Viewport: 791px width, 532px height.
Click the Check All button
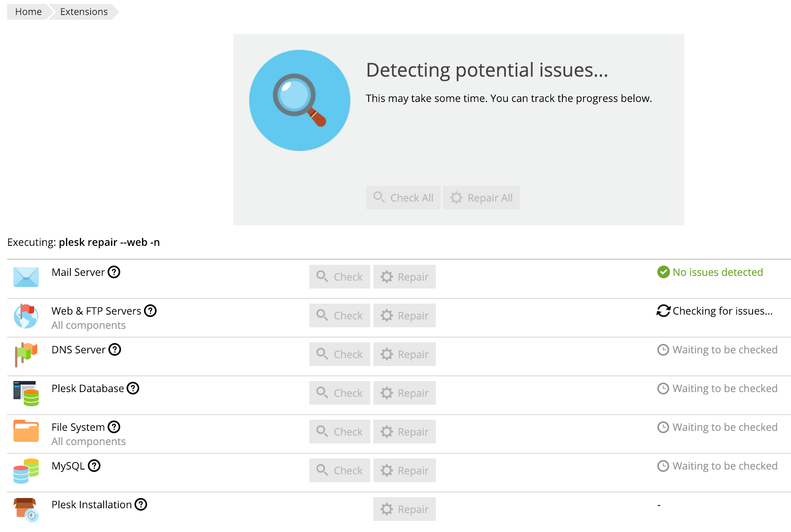[x=403, y=198]
